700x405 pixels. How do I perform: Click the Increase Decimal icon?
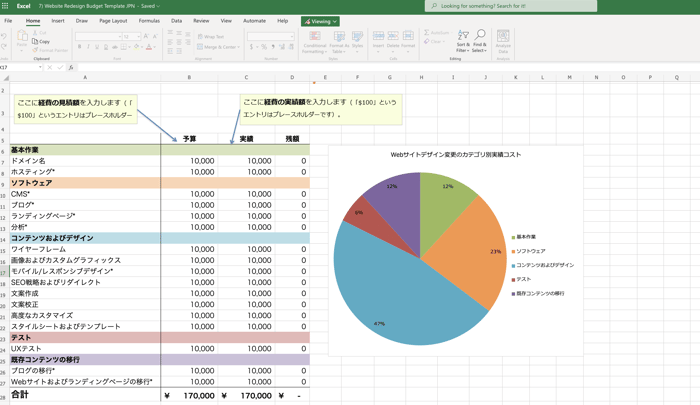(282, 46)
